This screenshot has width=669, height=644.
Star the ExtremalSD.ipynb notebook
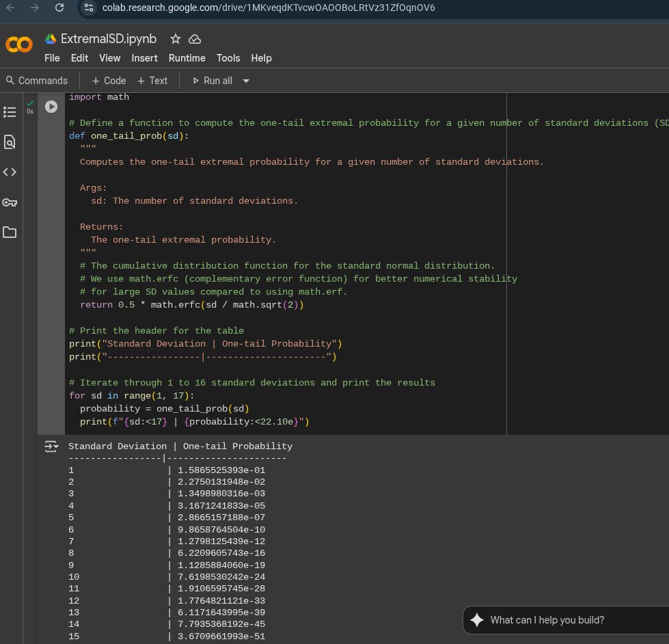[x=176, y=39]
